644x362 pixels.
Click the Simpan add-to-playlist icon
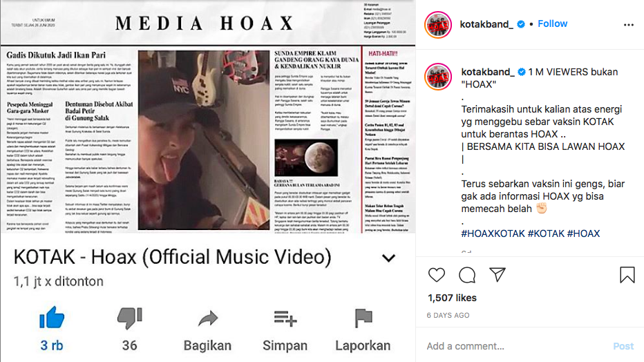tap(285, 318)
